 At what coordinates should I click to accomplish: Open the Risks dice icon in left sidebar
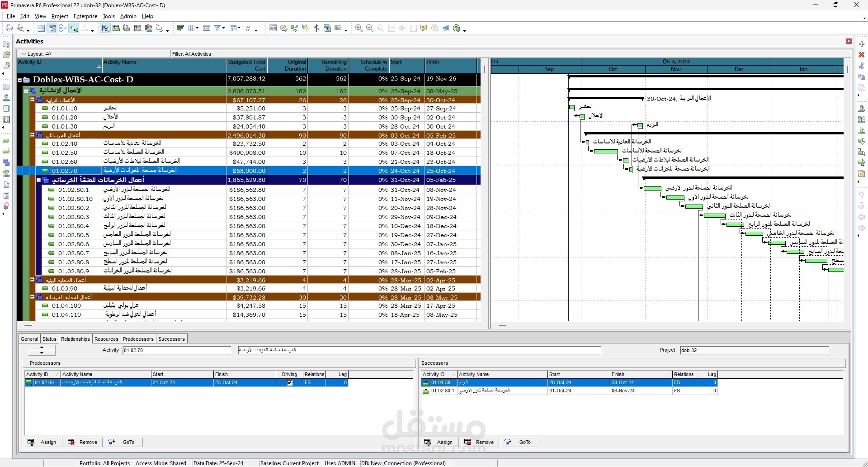pyautogui.click(x=6, y=206)
